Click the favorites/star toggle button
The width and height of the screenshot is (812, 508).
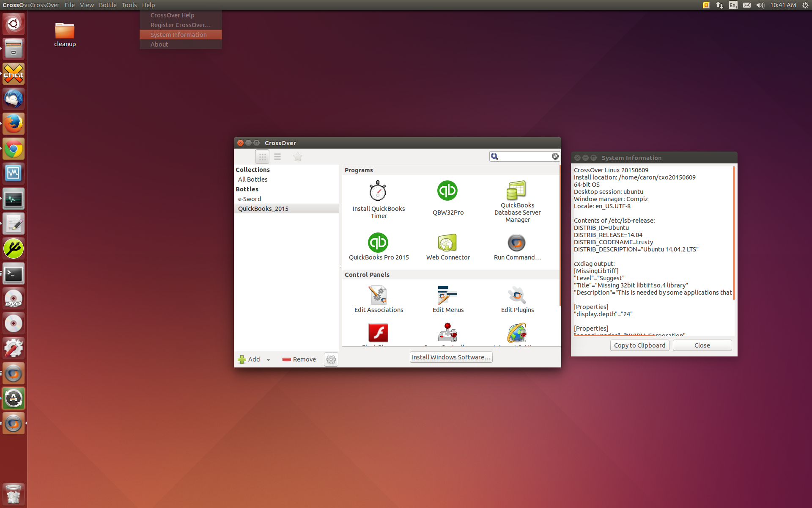click(298, 156)
